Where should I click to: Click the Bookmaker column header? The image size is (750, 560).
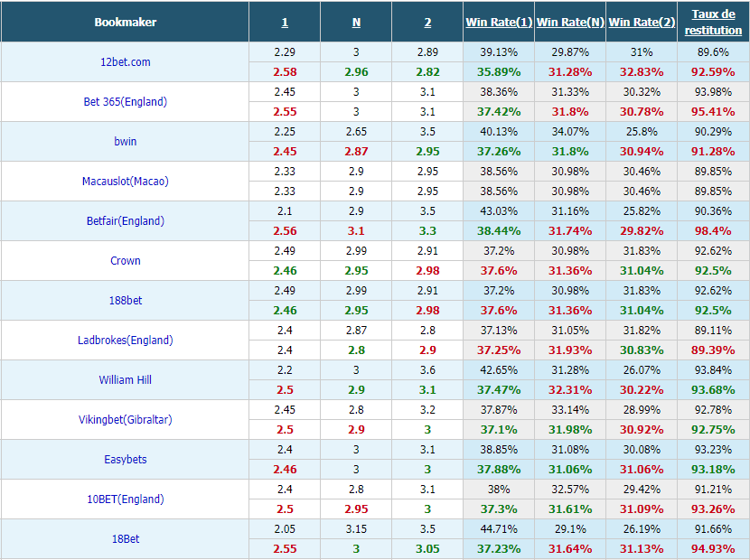coord(126,22)
